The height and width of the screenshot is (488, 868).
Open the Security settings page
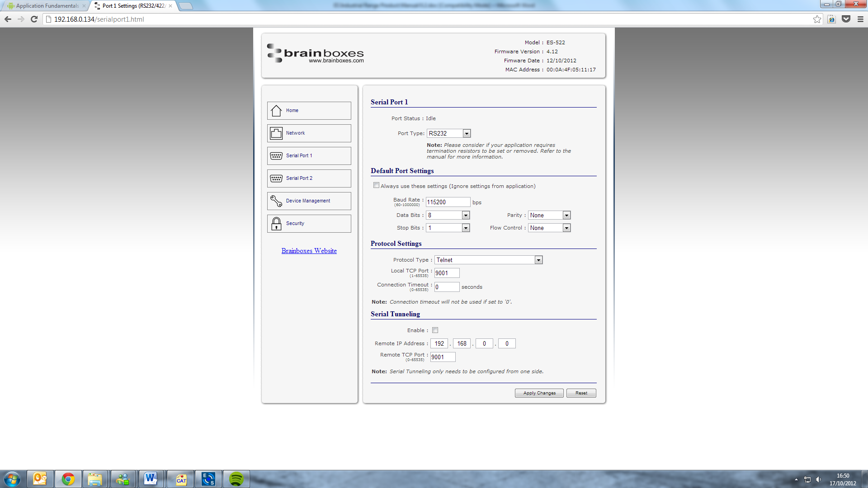[309, 223]
